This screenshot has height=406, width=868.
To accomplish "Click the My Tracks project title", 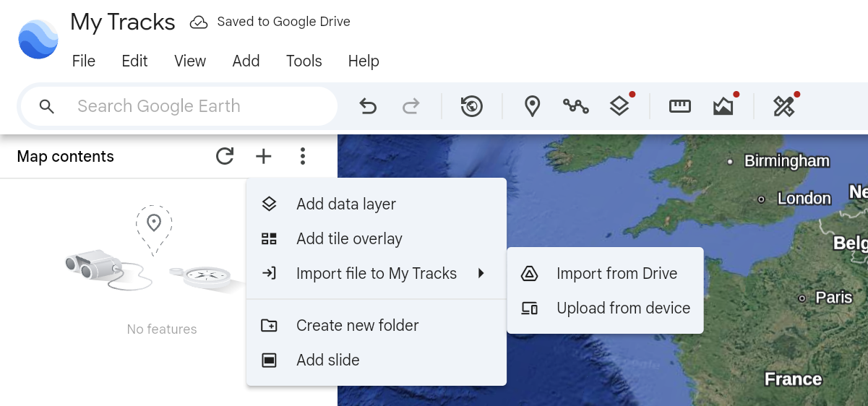I will (123, 22).
